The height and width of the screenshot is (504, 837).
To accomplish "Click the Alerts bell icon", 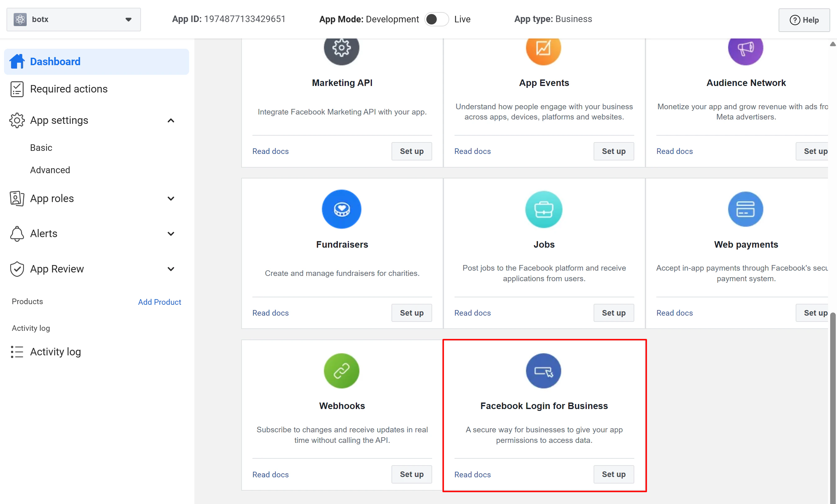I will pos(17,234).
